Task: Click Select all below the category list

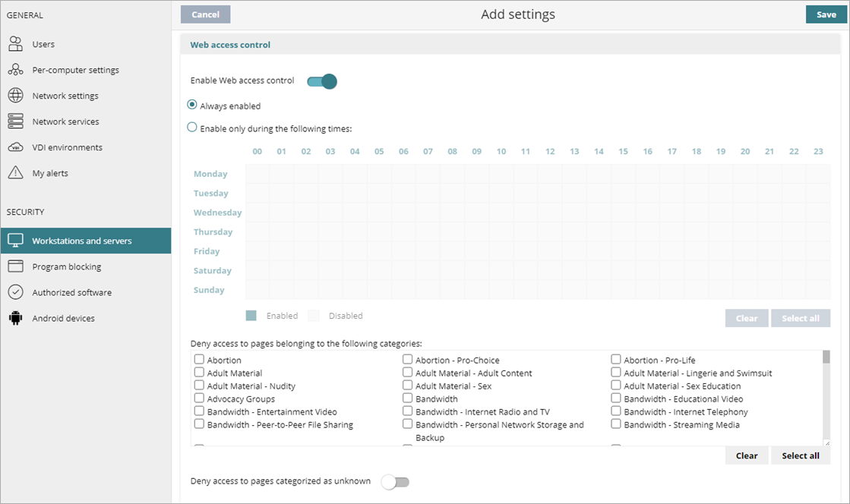Action: click(x=800, y=455)
